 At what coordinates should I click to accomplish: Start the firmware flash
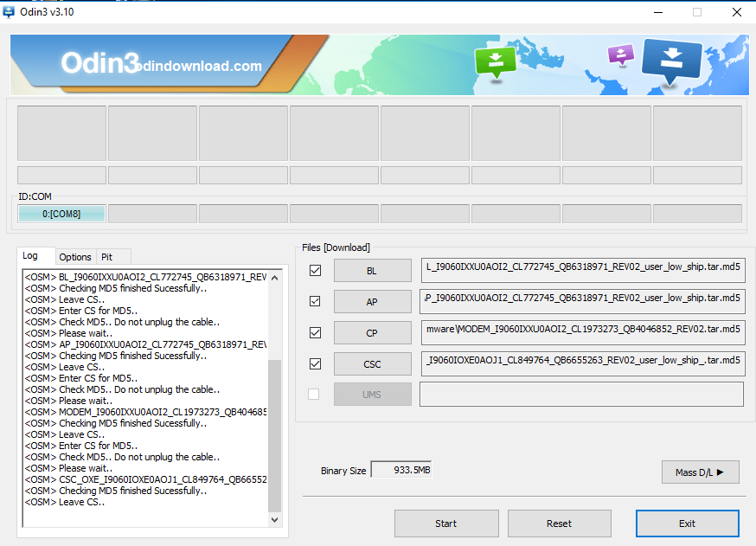click(446, 524)
